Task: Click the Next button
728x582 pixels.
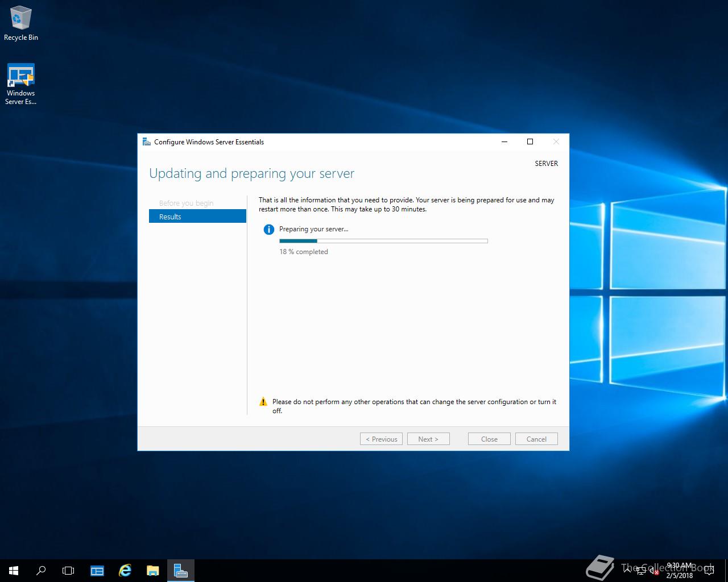Action: click(x=428, y=439)
